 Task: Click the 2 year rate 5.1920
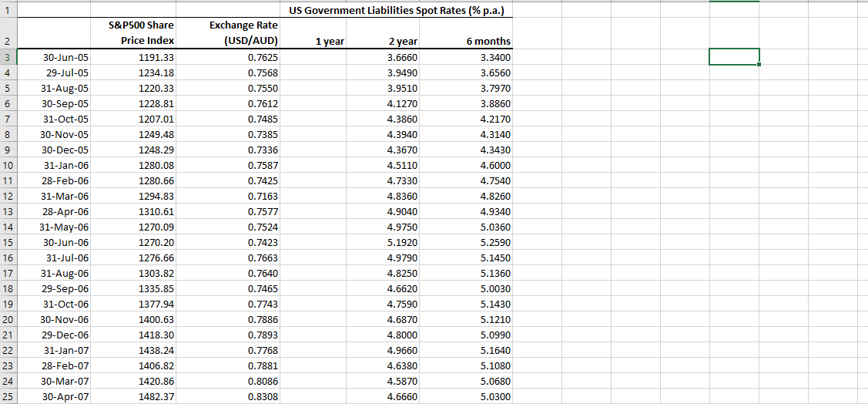coord(383,243)
